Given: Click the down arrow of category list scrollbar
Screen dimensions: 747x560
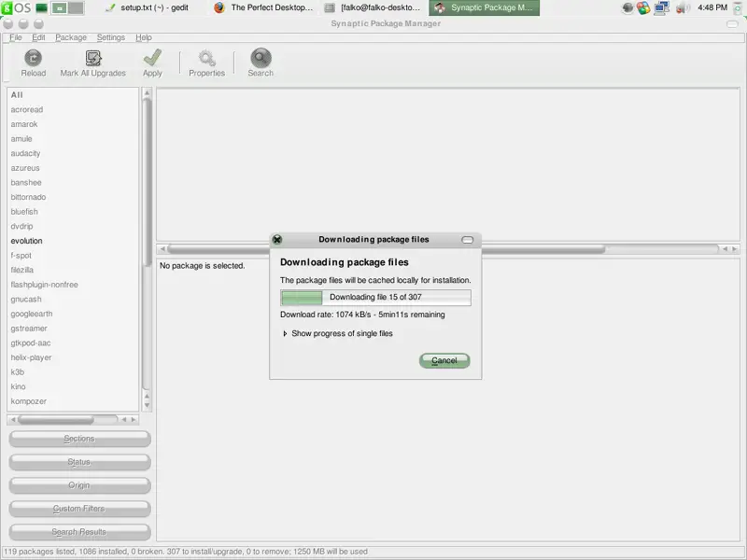Looking at the screenshot, I should click(147, 406).
